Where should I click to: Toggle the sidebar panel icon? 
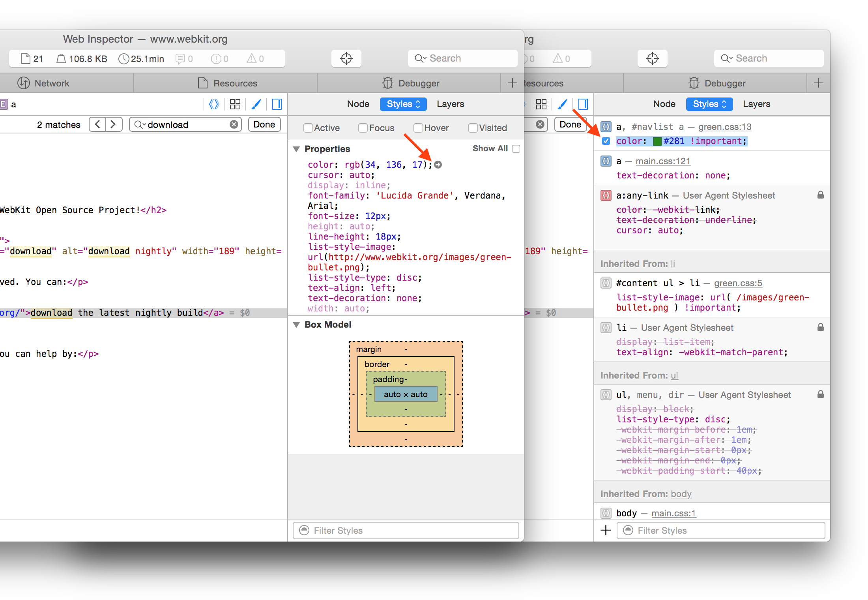277,104
